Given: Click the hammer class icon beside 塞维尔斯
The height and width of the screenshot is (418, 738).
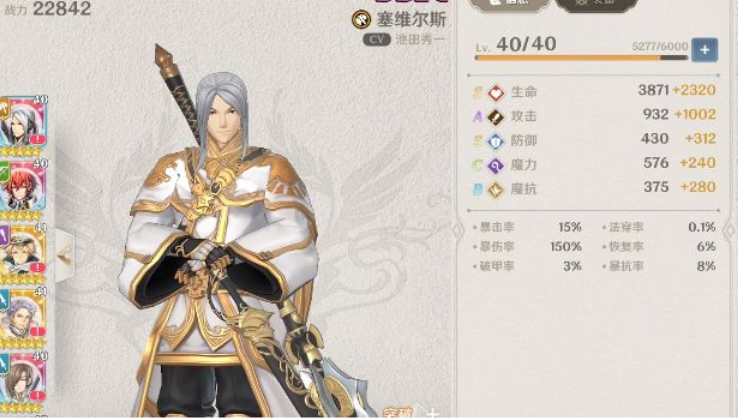Looking at the screenshot, I should [361, 20].
